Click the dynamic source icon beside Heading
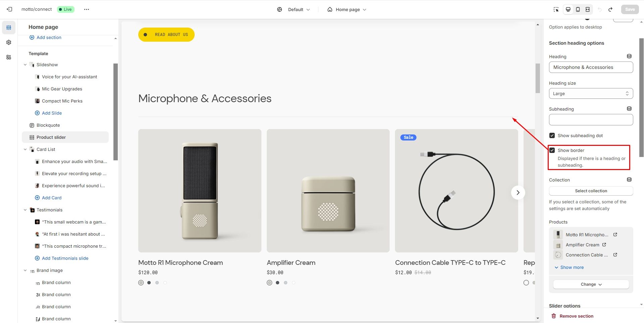Viewport: 644px width, 323px height. [629, 56]
